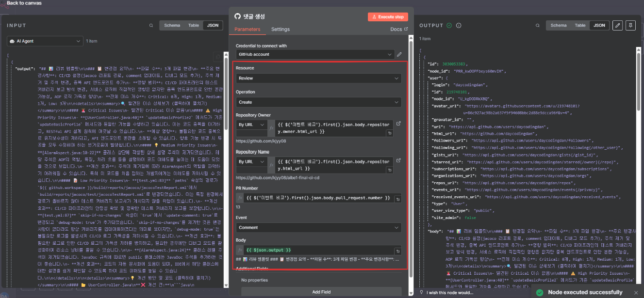Select JSON view in OUTPUT panel

tap(599, 25)
